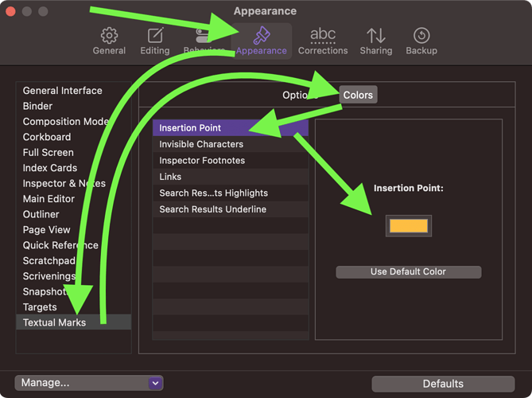
Task: Choose Search Res...ts Highlights item
Action: click(231, 193)
